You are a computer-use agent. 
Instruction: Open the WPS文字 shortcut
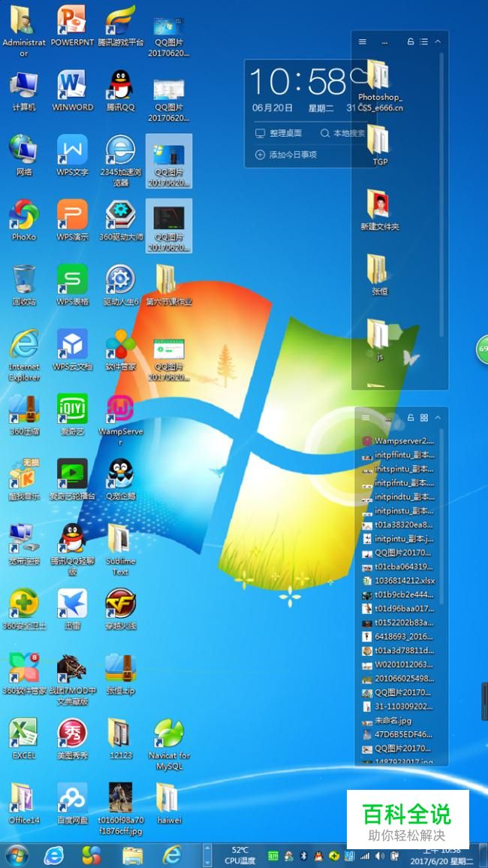(x=73, y=156)
